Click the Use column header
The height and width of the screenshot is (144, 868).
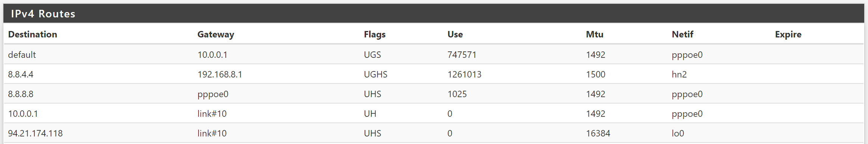tap(455, 34)
